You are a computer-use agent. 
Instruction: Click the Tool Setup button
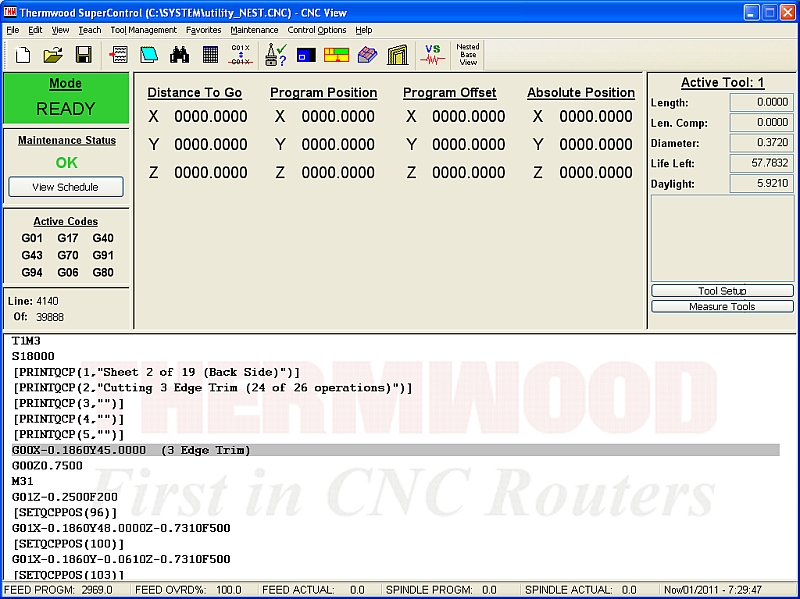(722, 291)
